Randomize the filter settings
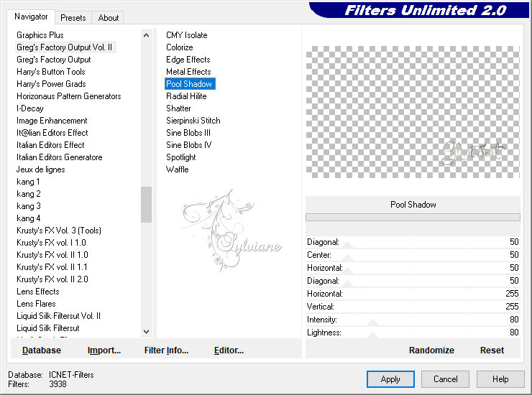 (x=431, y=350)
